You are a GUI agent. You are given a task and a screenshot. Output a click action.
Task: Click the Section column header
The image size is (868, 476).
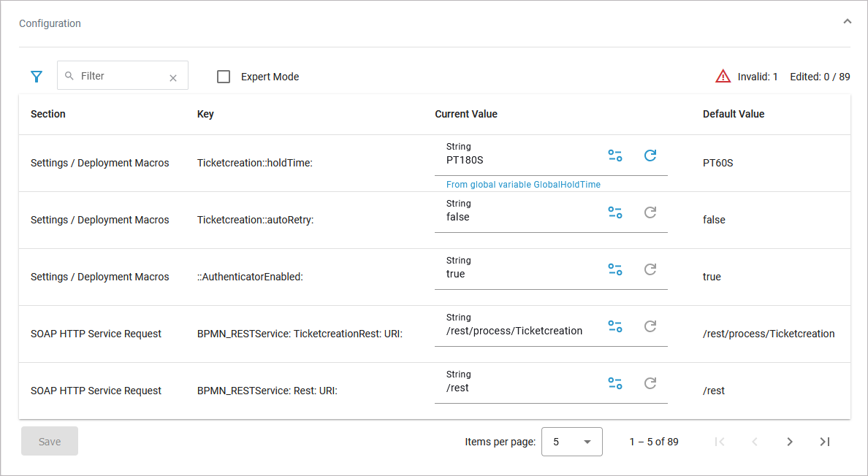point(48,114)
